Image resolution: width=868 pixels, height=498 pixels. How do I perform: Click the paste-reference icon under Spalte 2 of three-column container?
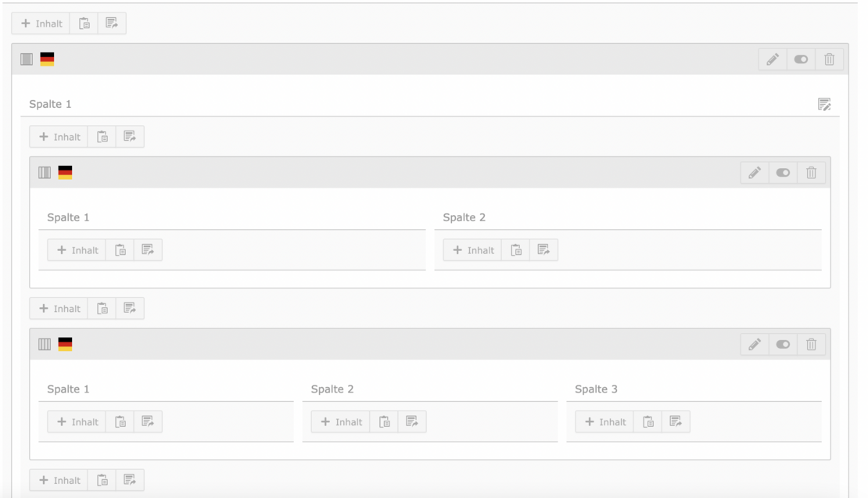pyautogui.click(x=411, y=422)
